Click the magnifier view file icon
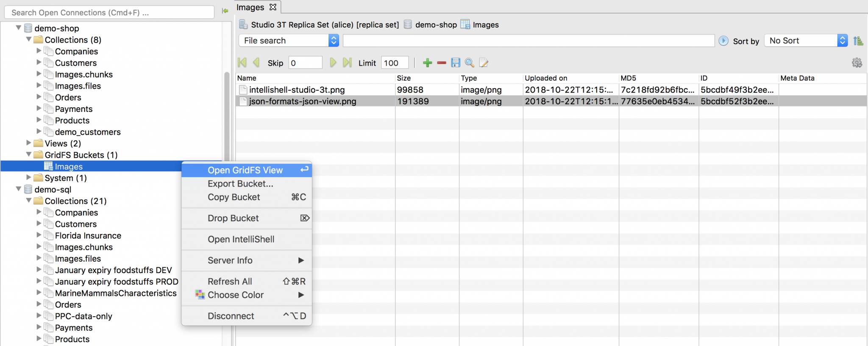Viewport: 868px width, 346px height. [470, 63]
